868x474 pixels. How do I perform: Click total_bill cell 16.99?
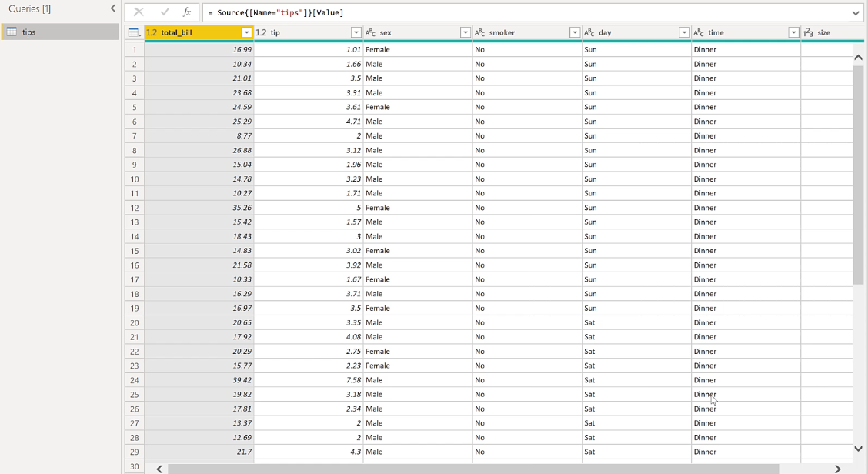[x=199, y=50]
